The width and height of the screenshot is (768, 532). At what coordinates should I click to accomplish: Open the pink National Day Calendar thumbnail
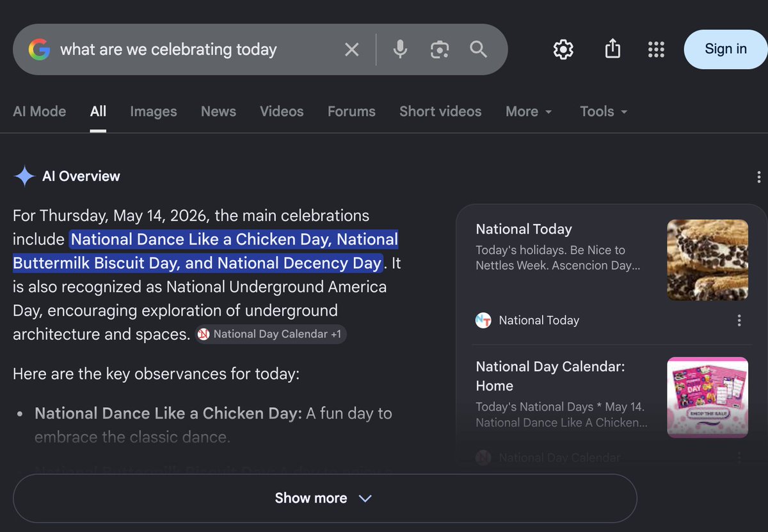click(x=707, y=398)
